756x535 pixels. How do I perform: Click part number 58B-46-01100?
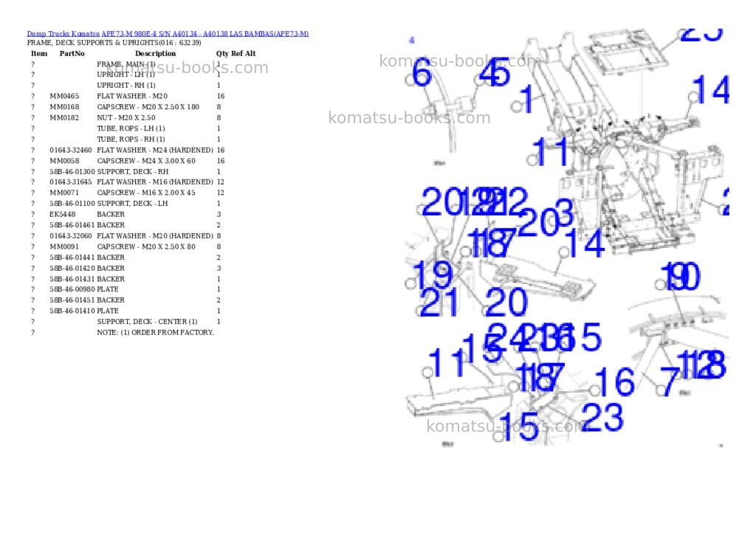[x=72, y=204]
